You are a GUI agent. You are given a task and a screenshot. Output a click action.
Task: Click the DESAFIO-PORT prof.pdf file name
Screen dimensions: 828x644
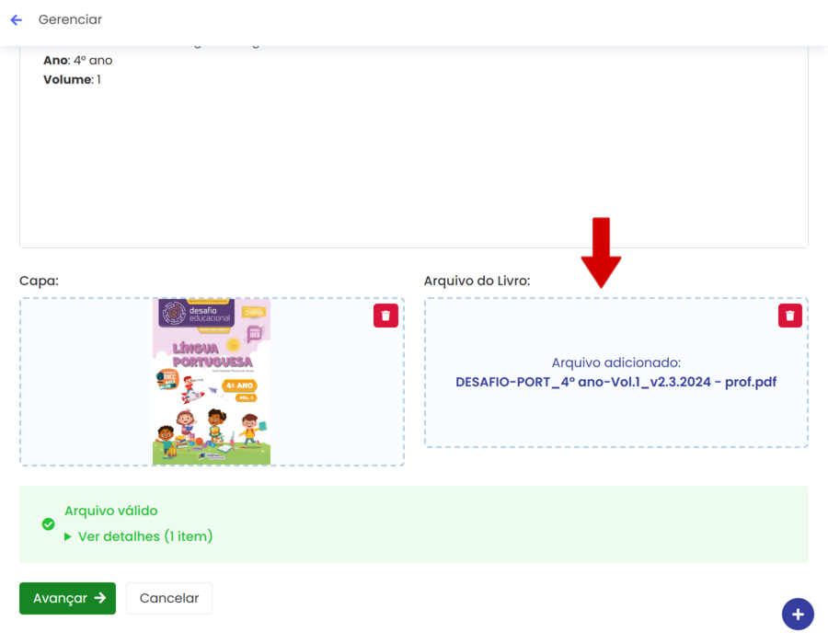(615, 382)
